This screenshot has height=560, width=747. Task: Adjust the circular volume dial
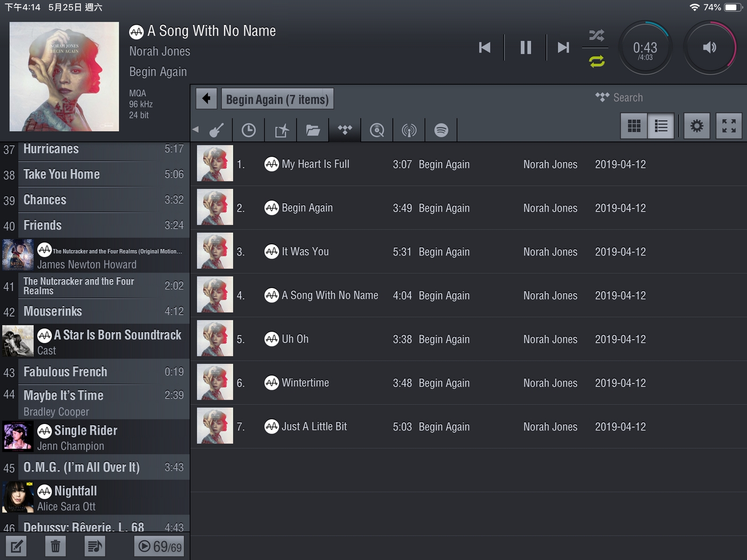click(x=710, y=47)
